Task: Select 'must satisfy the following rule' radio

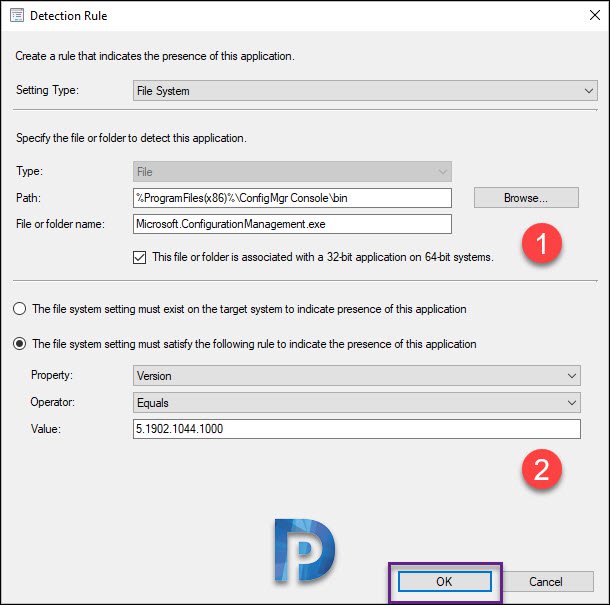Action: pyautogui.click(x=19, y=344)
